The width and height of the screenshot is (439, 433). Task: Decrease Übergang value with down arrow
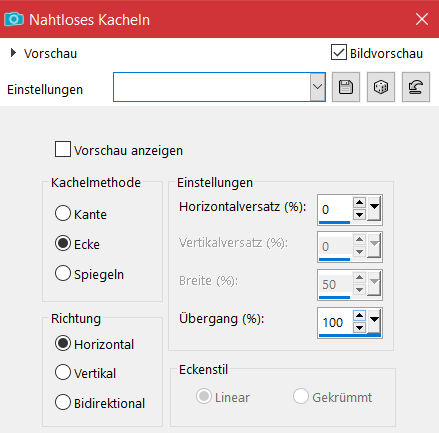click(359, 327)
